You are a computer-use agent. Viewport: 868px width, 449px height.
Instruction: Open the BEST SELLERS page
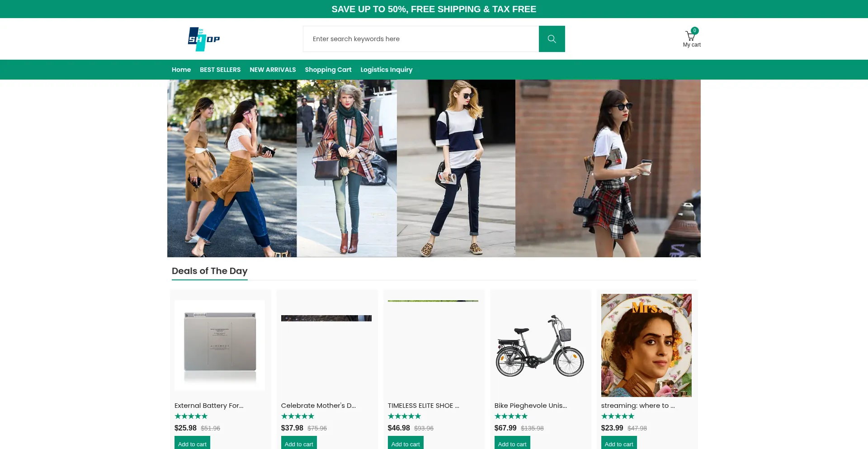[x=220, y=70]
